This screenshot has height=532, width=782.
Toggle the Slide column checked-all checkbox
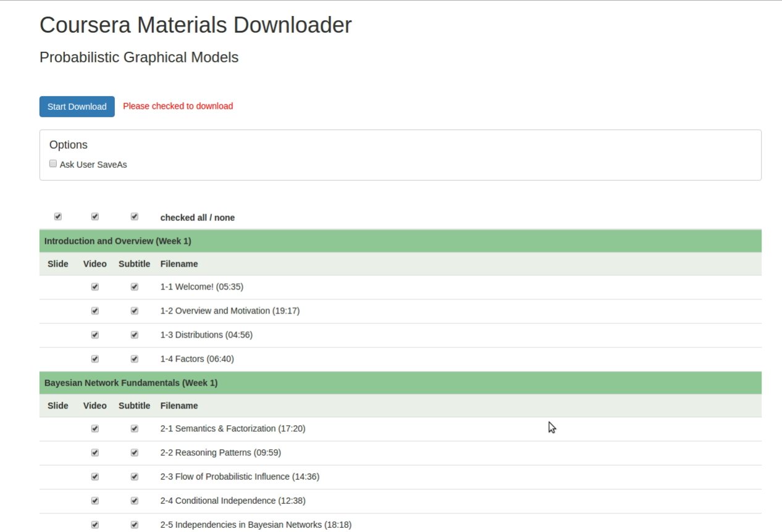pos(58,216)
